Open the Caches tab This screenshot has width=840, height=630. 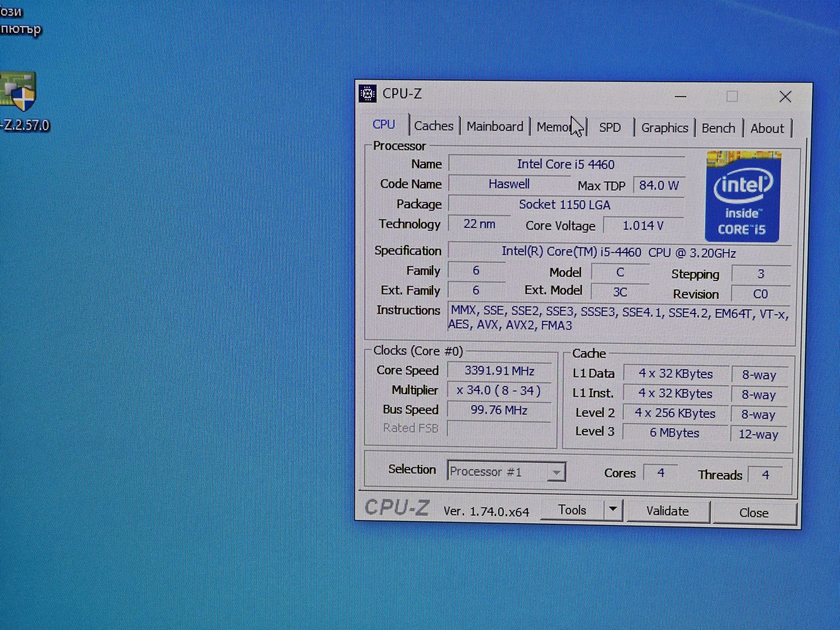433,126
